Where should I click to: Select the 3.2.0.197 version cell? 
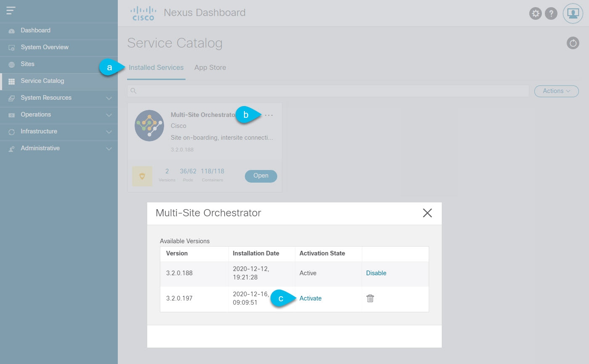point(179,298)
